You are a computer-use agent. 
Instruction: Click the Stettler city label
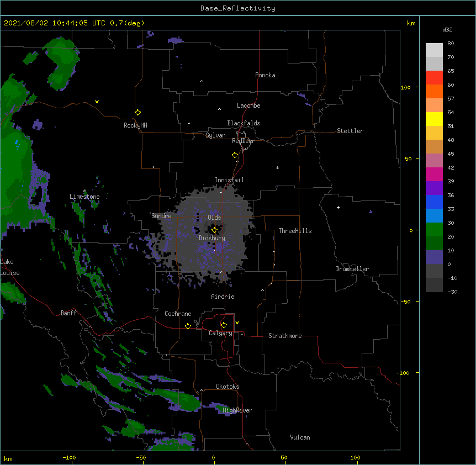pyautogui.click(x=350, y=131)
